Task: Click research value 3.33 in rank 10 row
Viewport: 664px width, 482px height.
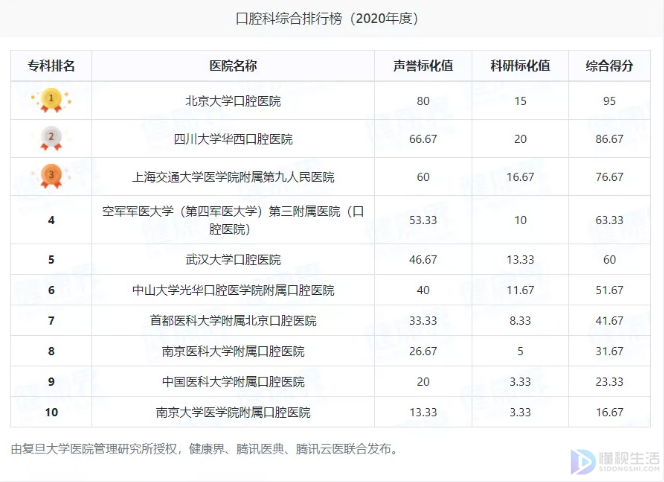Action: pos(520,412)
